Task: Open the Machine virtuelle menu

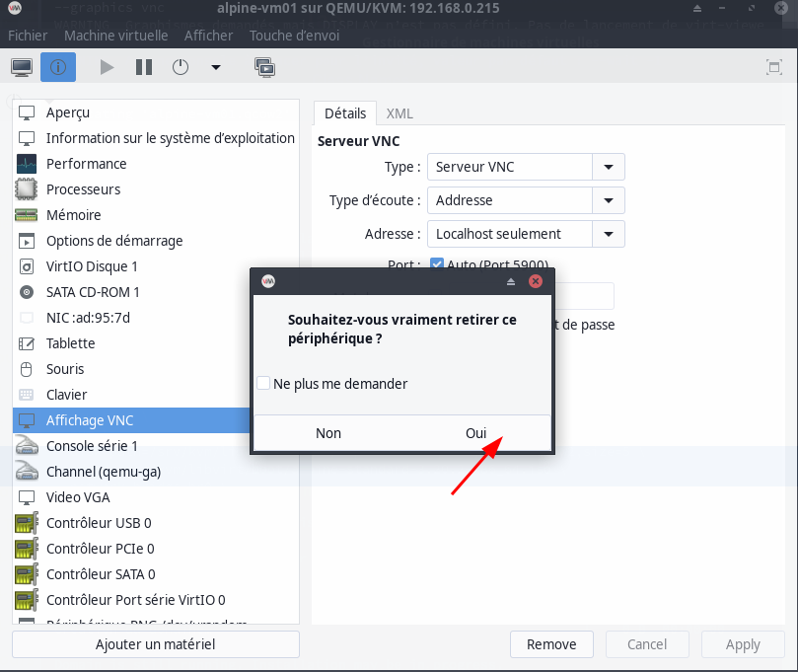Action: point(116,36)
